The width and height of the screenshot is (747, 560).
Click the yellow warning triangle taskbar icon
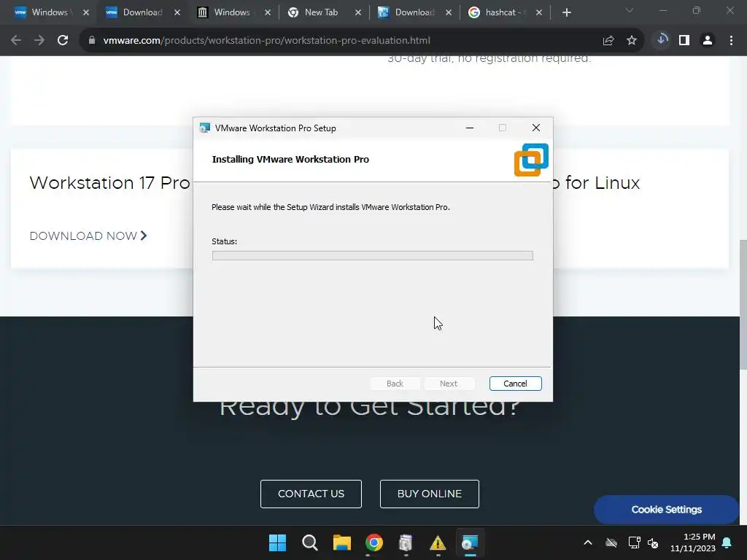point(438,542)
